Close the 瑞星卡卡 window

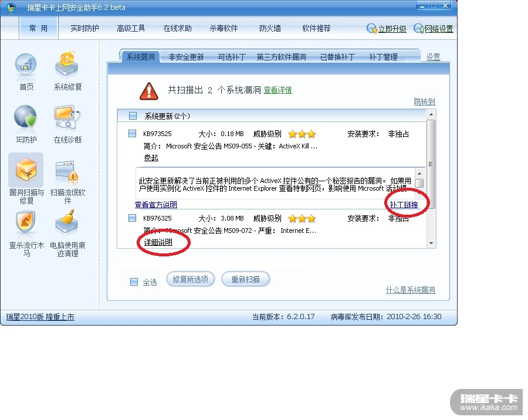click(x=445, y=6)
